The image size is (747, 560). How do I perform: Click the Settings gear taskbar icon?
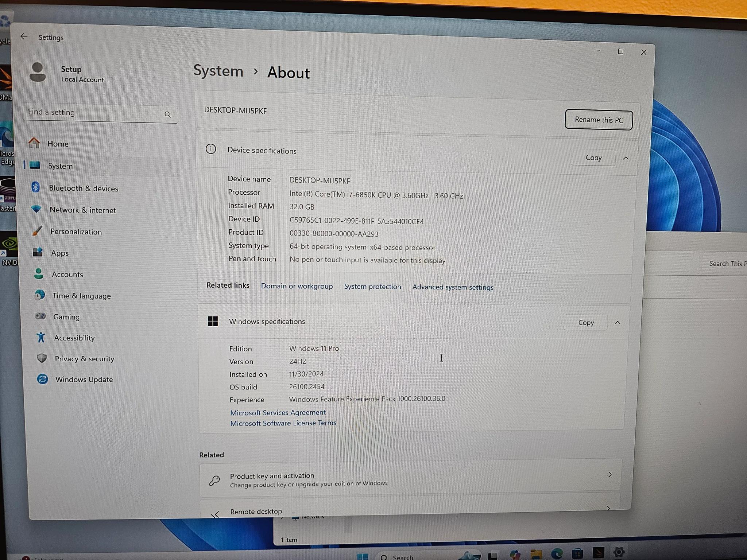[x=619, y=552]
